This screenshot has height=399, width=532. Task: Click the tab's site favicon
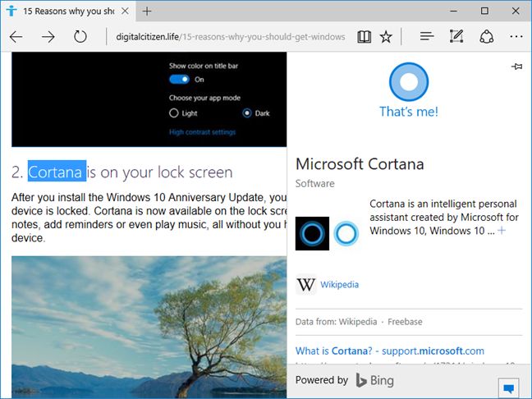(11, 11)
